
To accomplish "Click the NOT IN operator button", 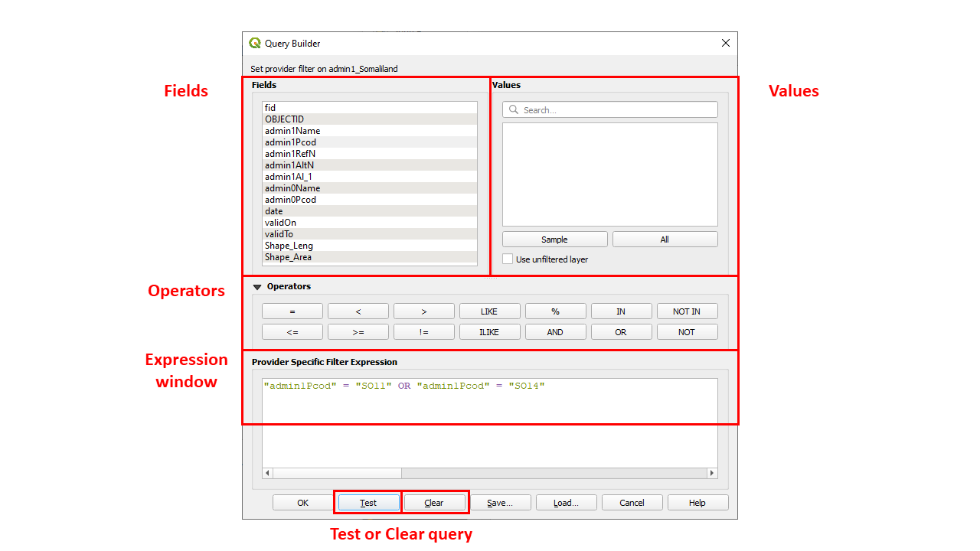I will coord(687,311).
